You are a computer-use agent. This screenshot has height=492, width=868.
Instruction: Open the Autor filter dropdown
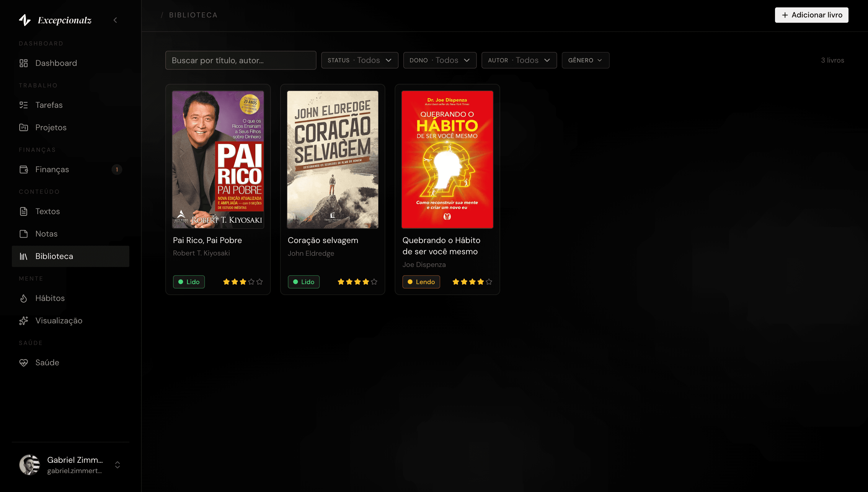pos(519,60)
